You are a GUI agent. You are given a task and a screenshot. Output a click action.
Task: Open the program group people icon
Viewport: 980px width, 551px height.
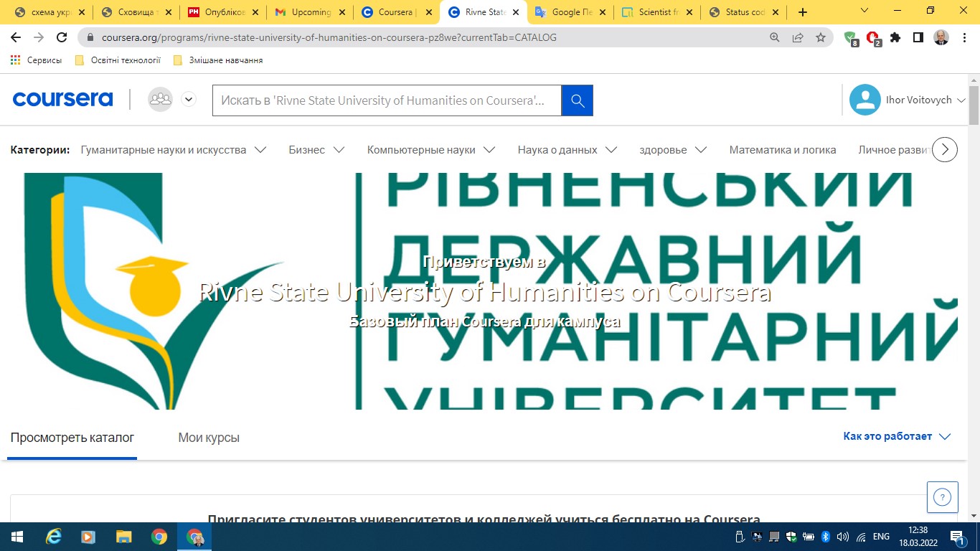point(160,99)
